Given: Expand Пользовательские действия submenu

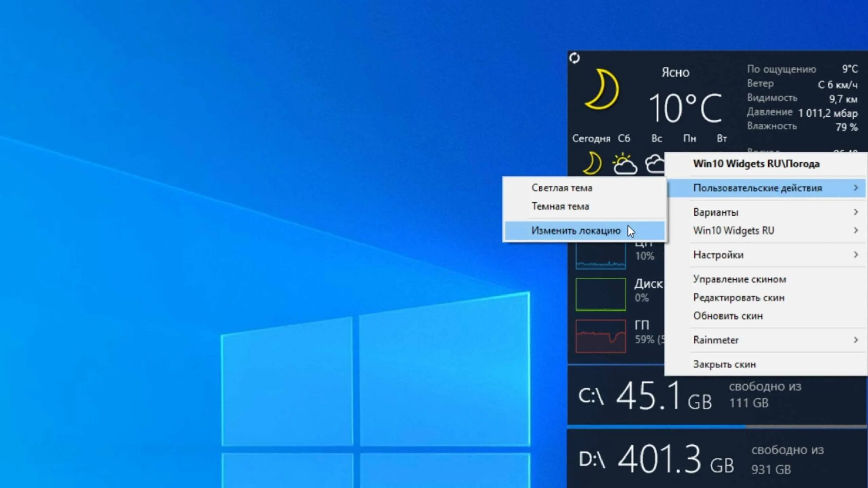Looking at the screenshot, I should pos(757,188).
